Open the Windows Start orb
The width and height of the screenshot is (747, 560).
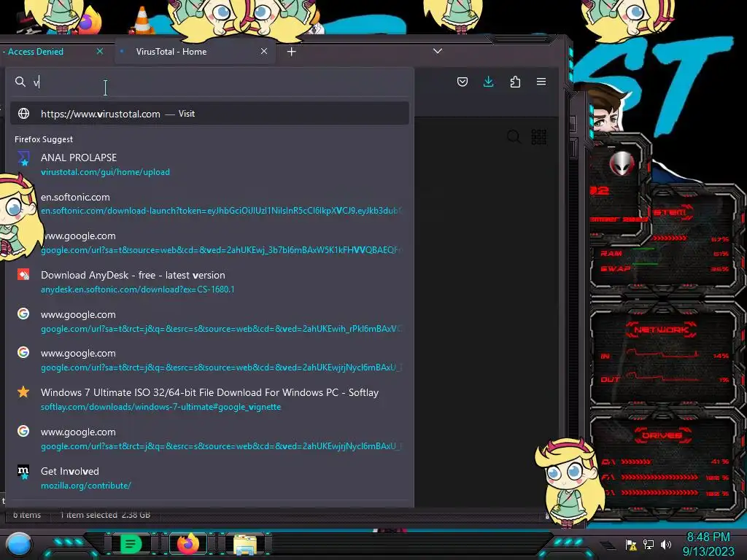point(18,544)
